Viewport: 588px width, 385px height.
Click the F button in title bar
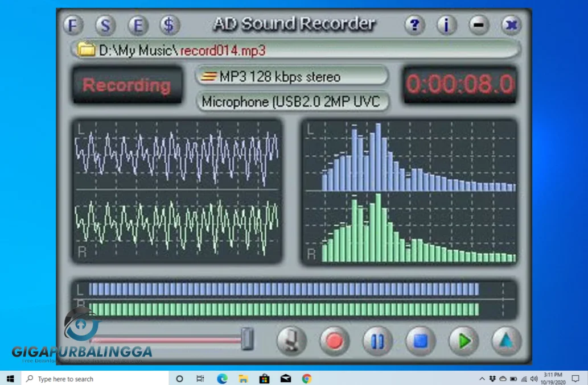(x=73, y=26)
